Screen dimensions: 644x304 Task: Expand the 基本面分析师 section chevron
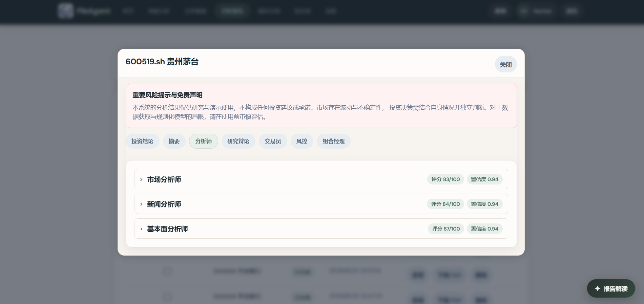pyautogui.click(x=141, y=229)
